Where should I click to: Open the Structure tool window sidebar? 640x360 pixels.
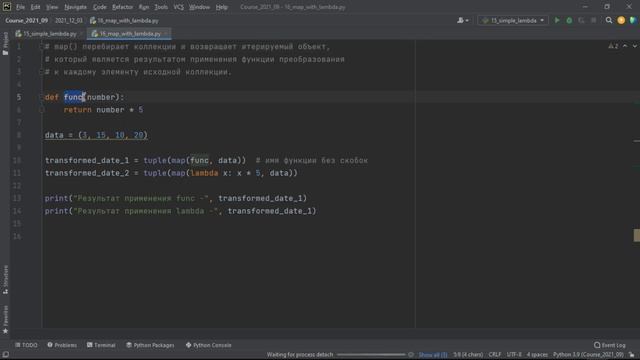click(5, 280)
